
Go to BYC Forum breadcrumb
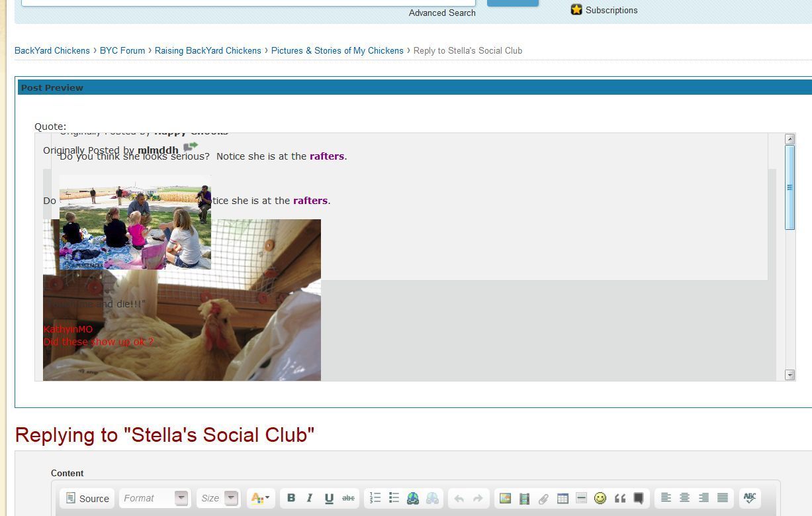click(122, 50)
